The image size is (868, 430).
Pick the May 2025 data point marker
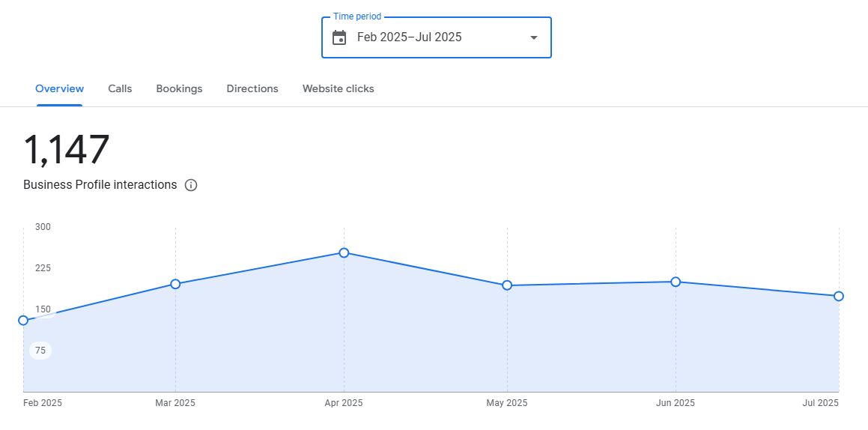pyautogui.click(x=507, y=285)
